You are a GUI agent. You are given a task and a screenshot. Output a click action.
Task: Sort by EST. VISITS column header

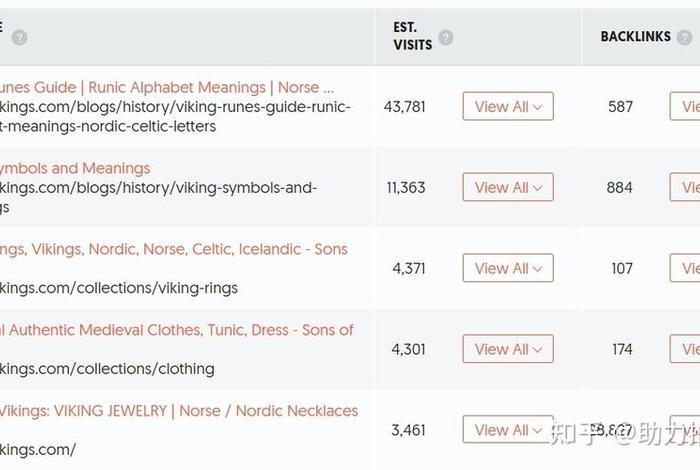pyautogui.click(x=412, y=36)
